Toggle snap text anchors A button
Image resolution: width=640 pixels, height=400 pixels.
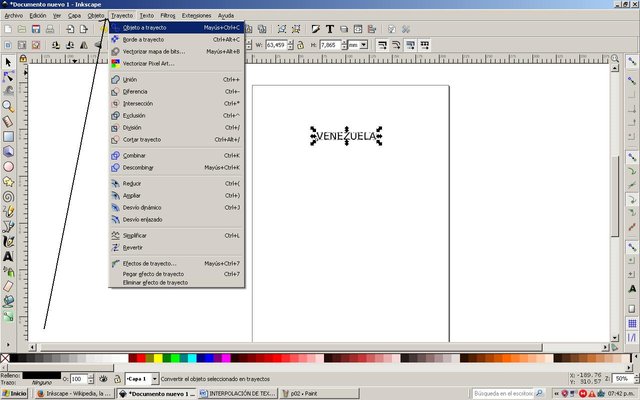(x=632, y=289)
